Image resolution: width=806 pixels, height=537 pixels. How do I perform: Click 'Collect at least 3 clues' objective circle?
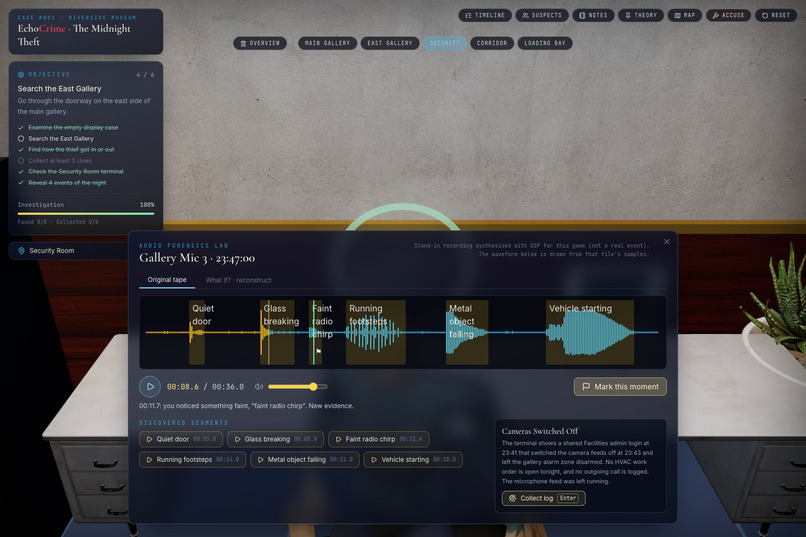21,161
